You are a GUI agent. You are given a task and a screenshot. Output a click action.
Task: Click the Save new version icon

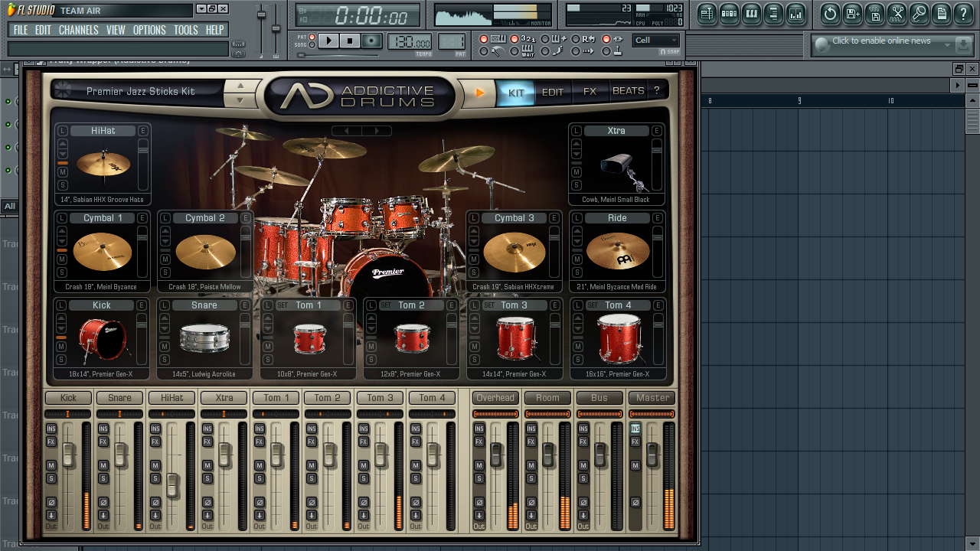[x=852, y=13]
